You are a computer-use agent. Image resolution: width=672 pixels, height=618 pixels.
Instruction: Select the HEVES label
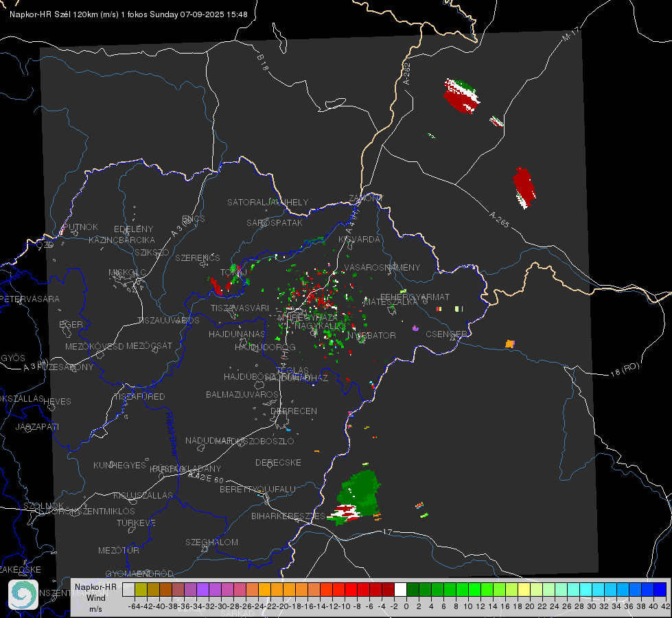(x=58, y=402)
